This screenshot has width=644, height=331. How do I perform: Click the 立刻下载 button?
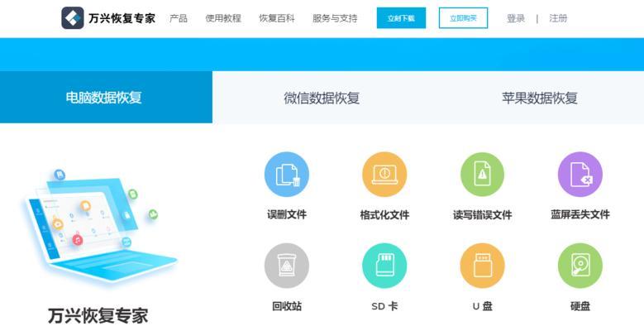[x=401, y=18]
